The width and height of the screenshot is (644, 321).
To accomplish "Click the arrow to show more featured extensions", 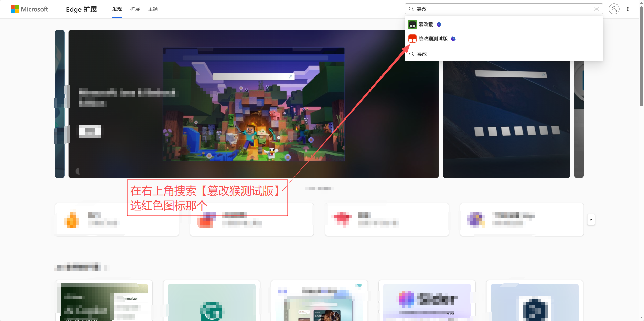I will point(591,219).
